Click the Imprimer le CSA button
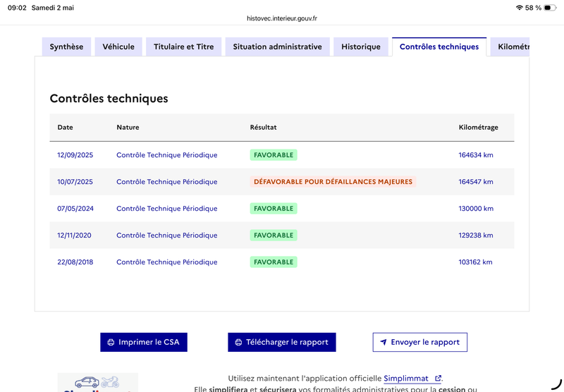This screenshot has width=564, height=392. (x=144, y=342)
